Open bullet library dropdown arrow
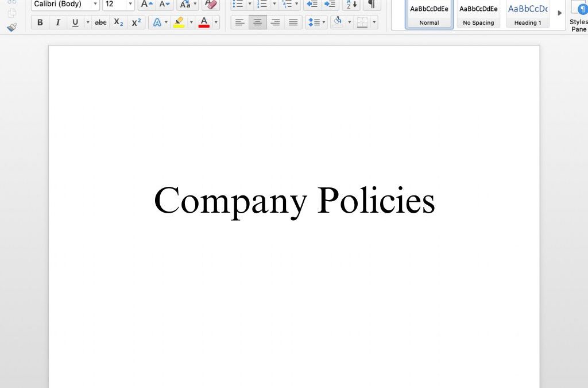 pyautogui.click(x=250, y=4)
